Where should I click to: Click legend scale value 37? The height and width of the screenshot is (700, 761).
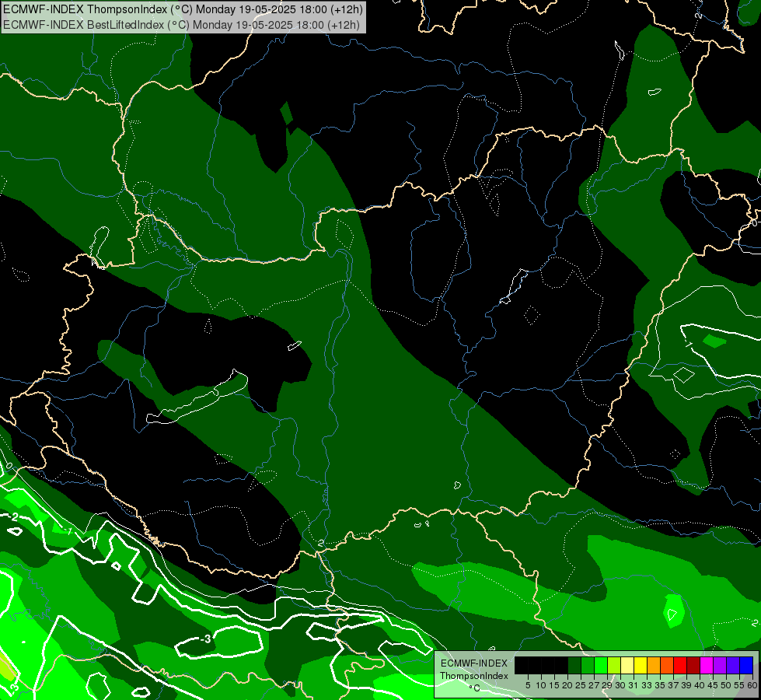coord(673,685)
